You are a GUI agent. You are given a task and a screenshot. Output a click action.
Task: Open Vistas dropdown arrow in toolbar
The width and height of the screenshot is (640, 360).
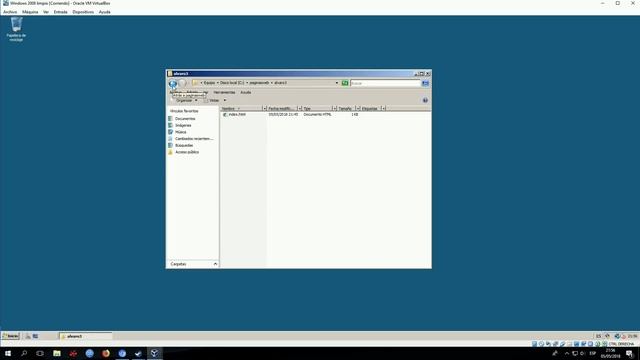click(225, 100)
